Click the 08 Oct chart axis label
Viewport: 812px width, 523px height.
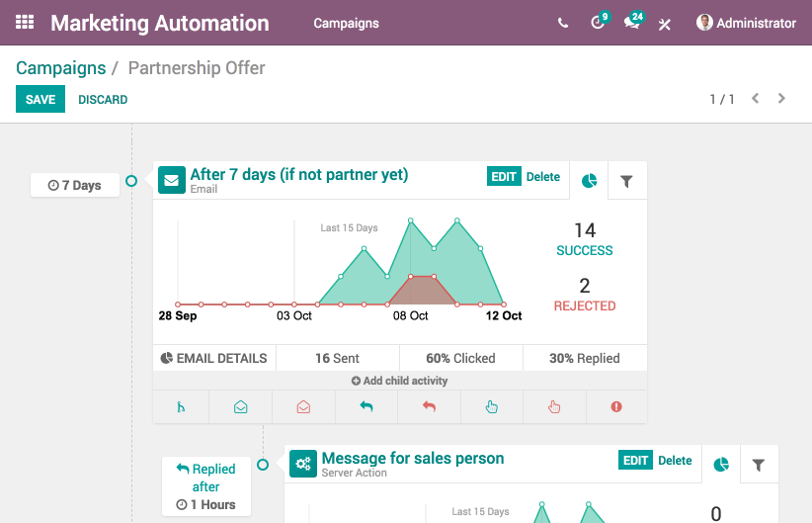(410, 315)
